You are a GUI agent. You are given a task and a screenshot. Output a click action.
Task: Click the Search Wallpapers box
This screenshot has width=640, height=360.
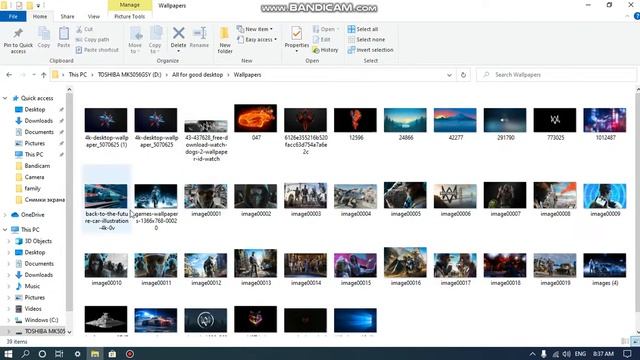click(x=556, y=75)
